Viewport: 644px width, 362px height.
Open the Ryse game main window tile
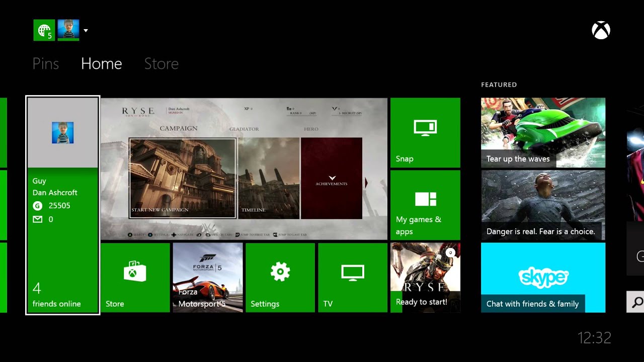pyautogui.click(x=244, y=169)
